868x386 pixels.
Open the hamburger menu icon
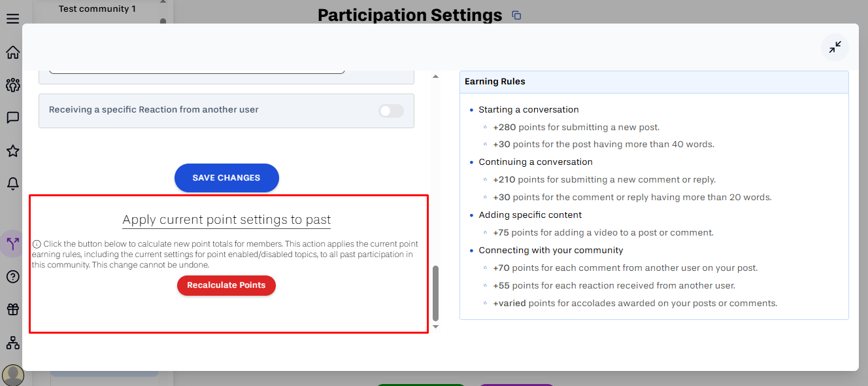pyautogui.click(x=12, y=18)
